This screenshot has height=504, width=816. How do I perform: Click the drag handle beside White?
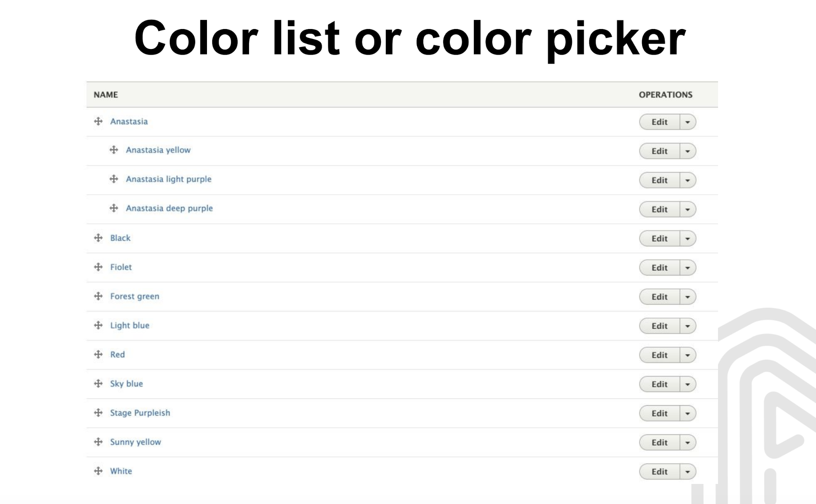[x=99, y=471]
